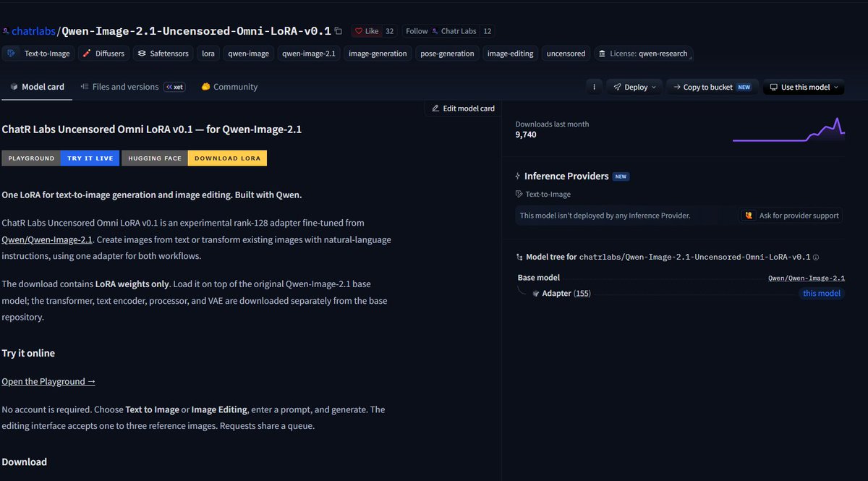
Task: Filter by the image-editing tag
Action: coord(510,54)
